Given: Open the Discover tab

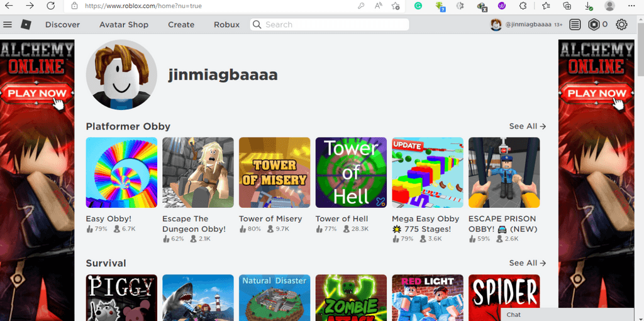Looking at the screenshot, I should (x=62, y=24).
